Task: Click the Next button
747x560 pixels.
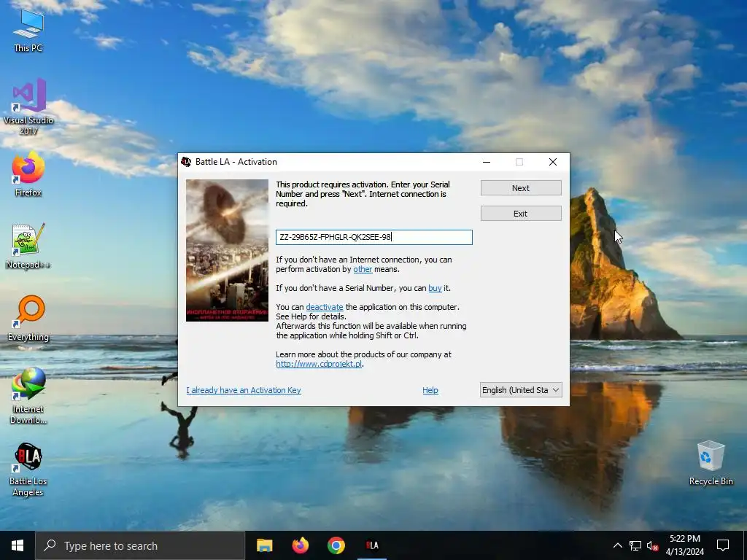Action: tap(521, 188)
